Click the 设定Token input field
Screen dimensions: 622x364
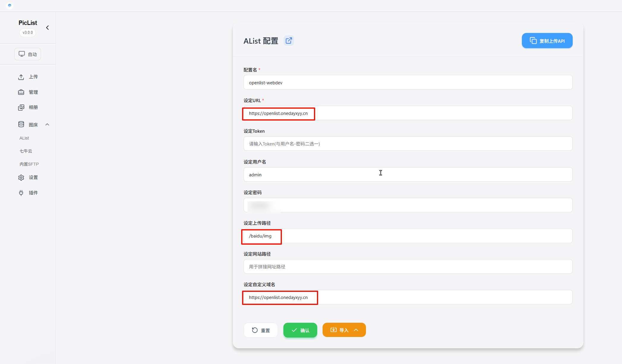pos(408,144)
